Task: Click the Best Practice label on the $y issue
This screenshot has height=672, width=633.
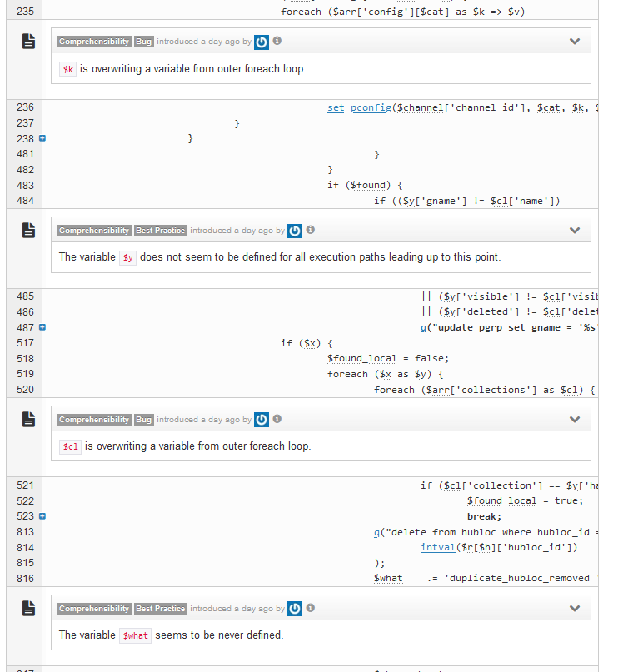Action: (x=160, y=231)
